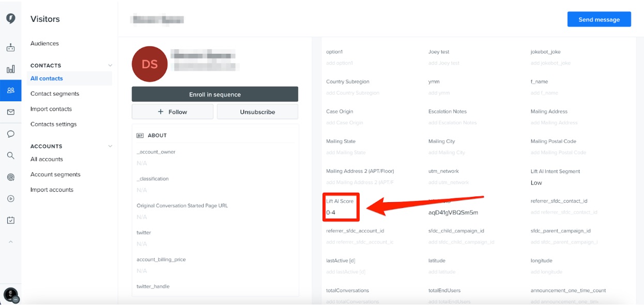Go to Import contacts
644x305 pixels.
pos(51,109)
